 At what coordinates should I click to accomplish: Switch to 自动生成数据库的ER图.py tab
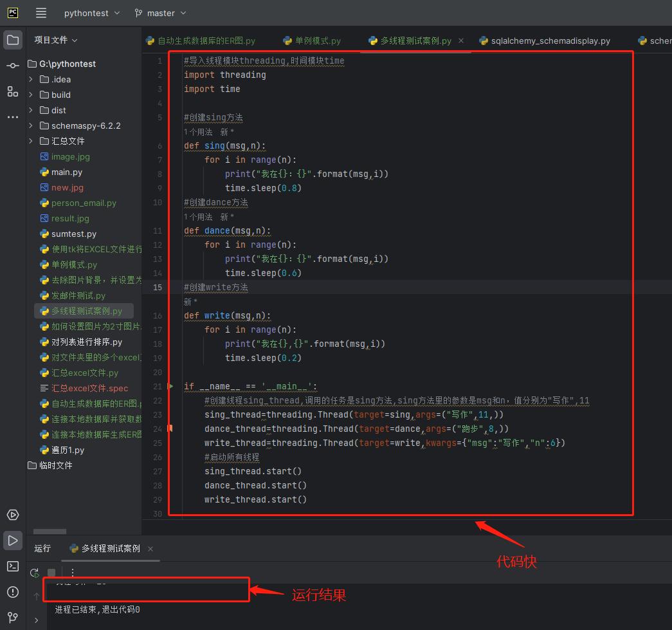201,41
